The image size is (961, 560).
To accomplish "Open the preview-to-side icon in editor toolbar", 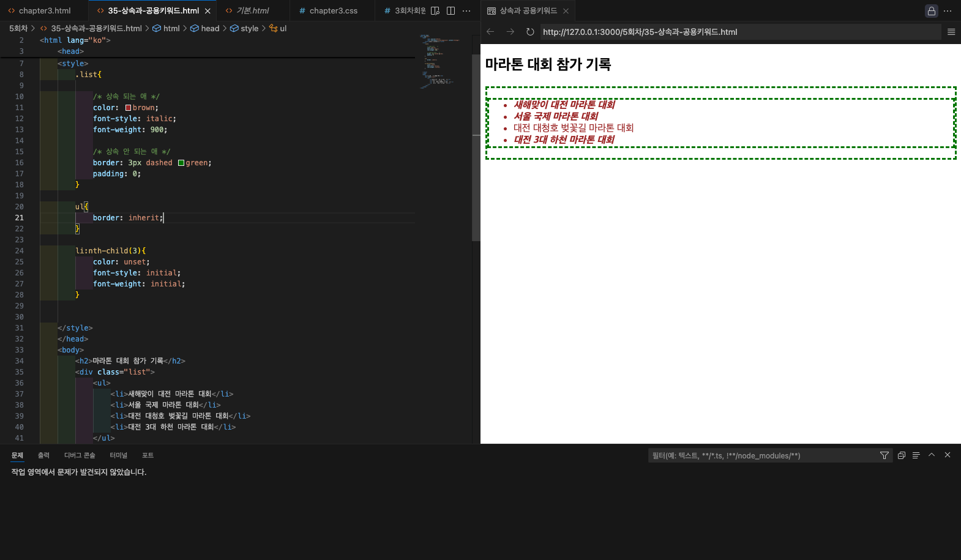I will point(435,10).
